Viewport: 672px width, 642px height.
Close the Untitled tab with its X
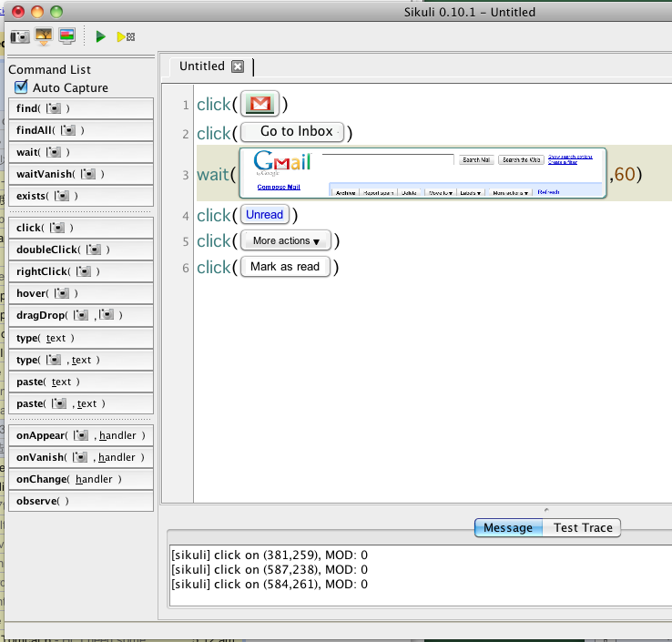(238, 66)
